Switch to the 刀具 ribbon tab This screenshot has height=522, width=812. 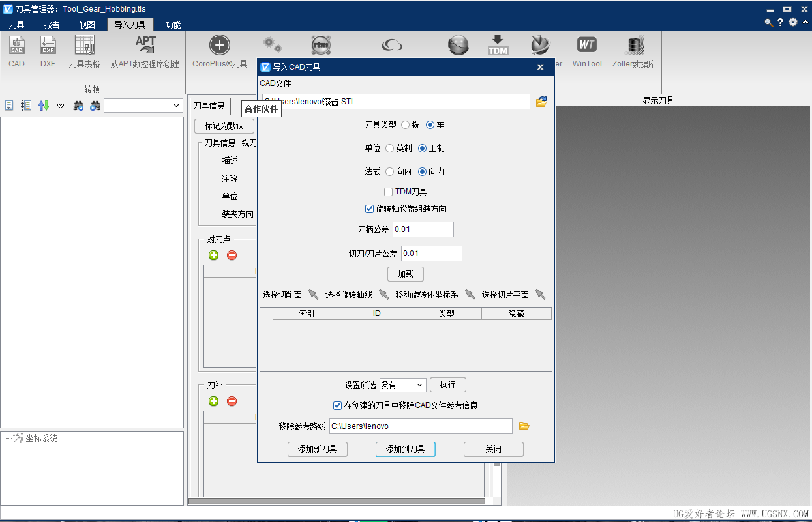[16, 25]
